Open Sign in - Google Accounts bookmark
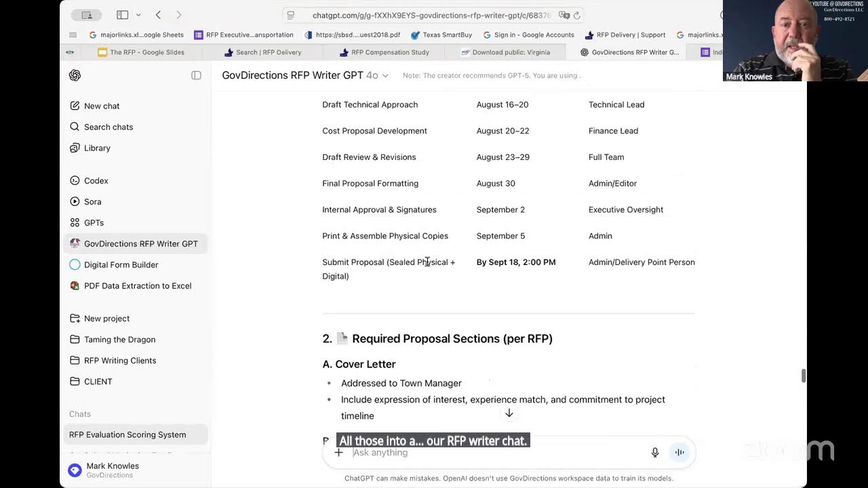This screenshot has height=488, width=868. point(528,35)
